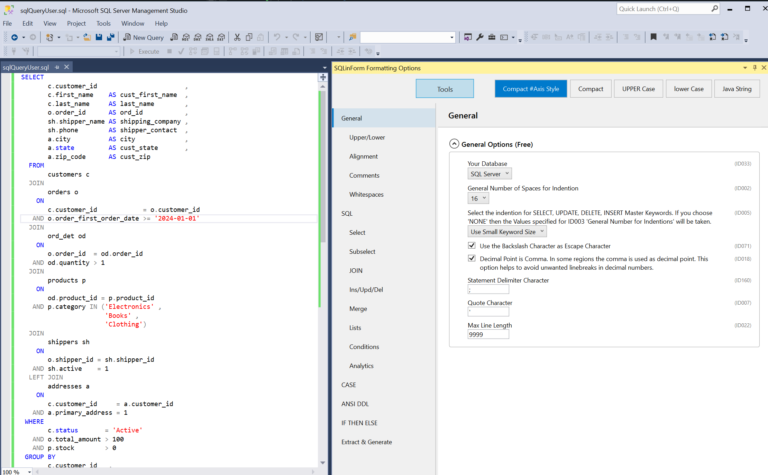Click the Solution Explorer window icon
This screenshot has width=768, height=475.
click(x=468, y=37)
